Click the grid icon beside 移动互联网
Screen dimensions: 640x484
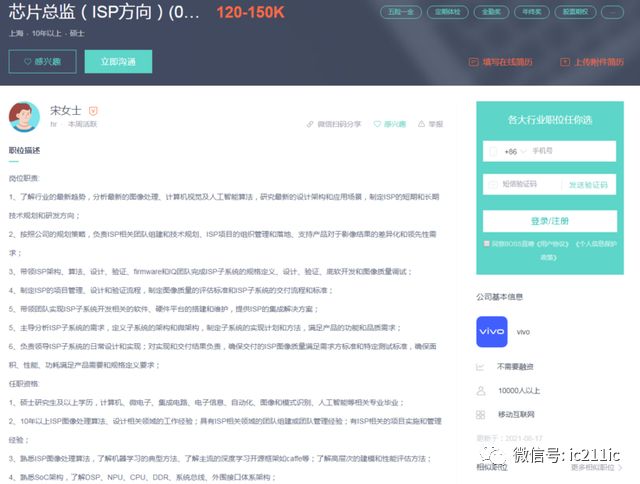tap(480, 415)
